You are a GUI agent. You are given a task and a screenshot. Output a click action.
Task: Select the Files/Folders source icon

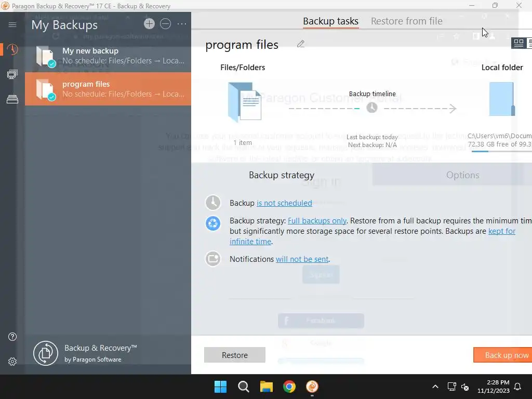245,102
